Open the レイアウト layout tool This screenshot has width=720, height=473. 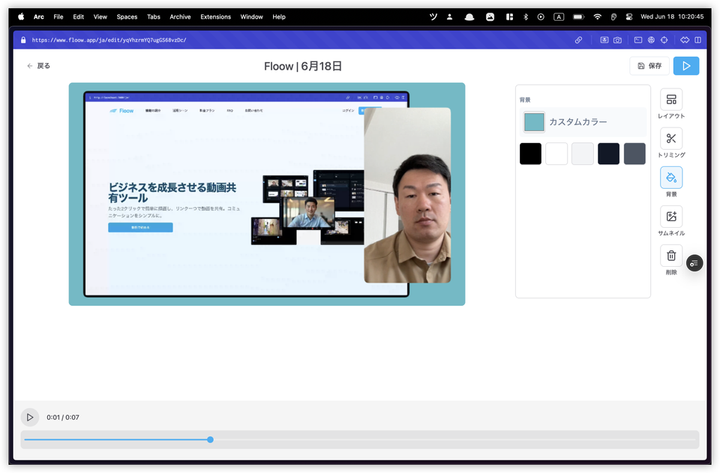[x=671, y=100]
